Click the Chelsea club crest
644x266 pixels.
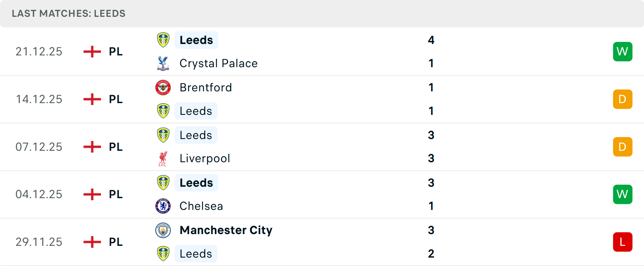163,206
